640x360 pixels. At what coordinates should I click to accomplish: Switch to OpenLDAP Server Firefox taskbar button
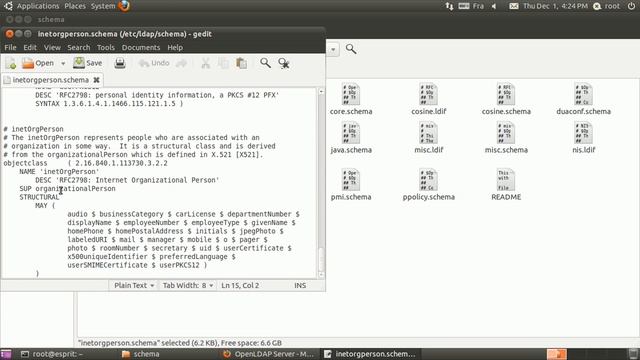[269, 354]
